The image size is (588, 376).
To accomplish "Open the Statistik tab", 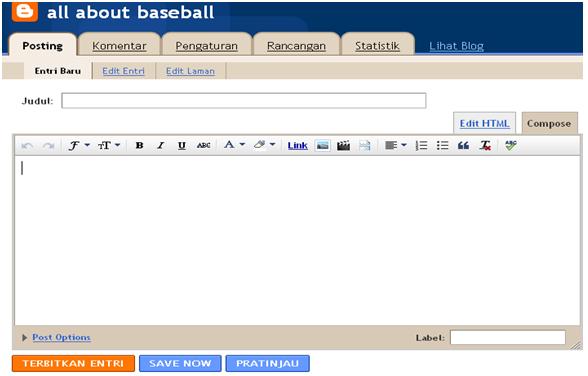I will [x=377, y=46].
